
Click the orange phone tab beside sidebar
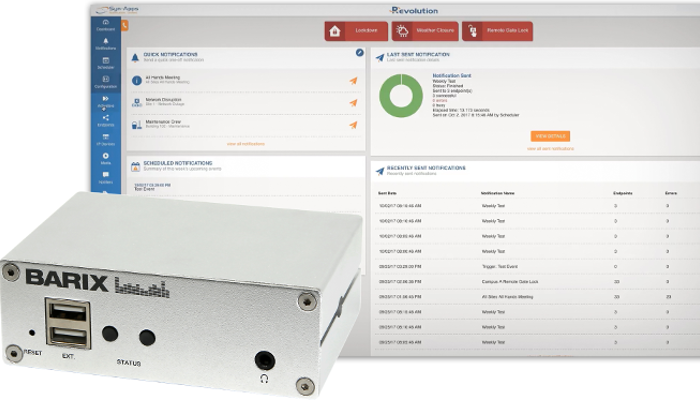(125, 26)
